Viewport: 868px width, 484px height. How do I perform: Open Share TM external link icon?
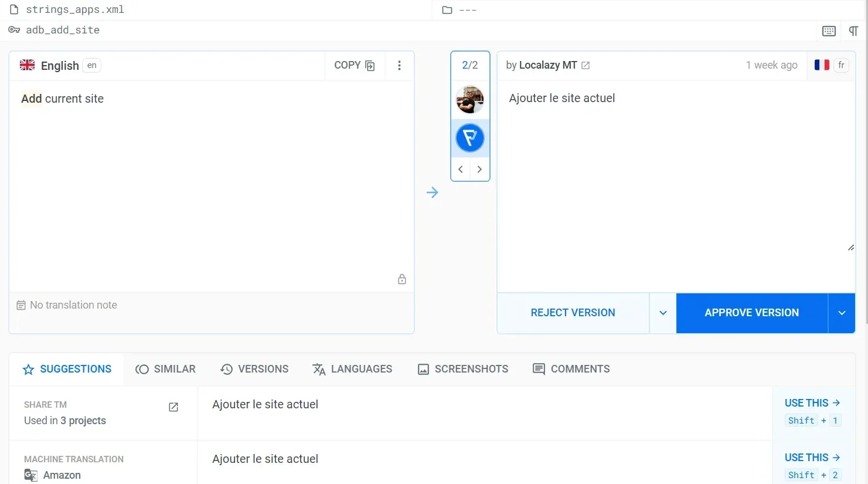173,407
